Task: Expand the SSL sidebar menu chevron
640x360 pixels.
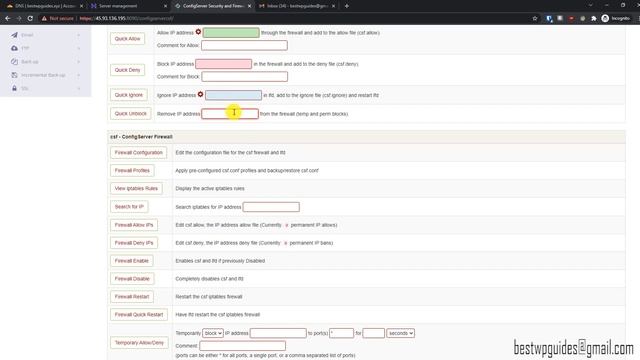Action: (x=78, y=88)
